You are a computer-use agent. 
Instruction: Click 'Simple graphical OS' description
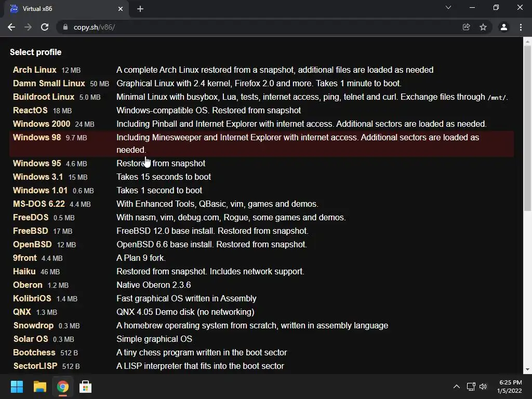(x=154, y=339)
